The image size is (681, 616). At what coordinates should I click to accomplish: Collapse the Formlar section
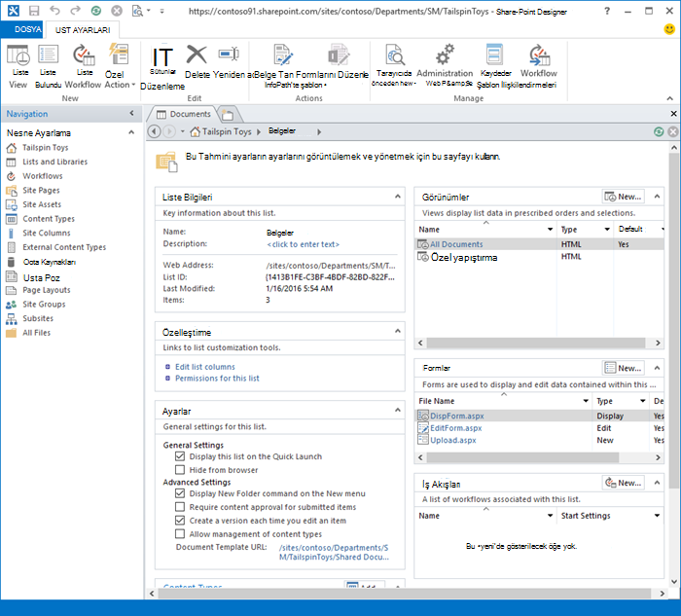(657, 368)
